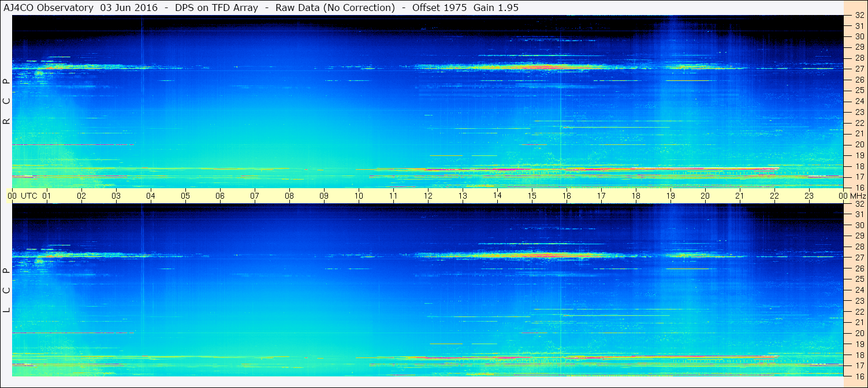Screen dimensions: 868x388
Task: Click 23 MHz label on RCP scale
Action: [859, 112]
